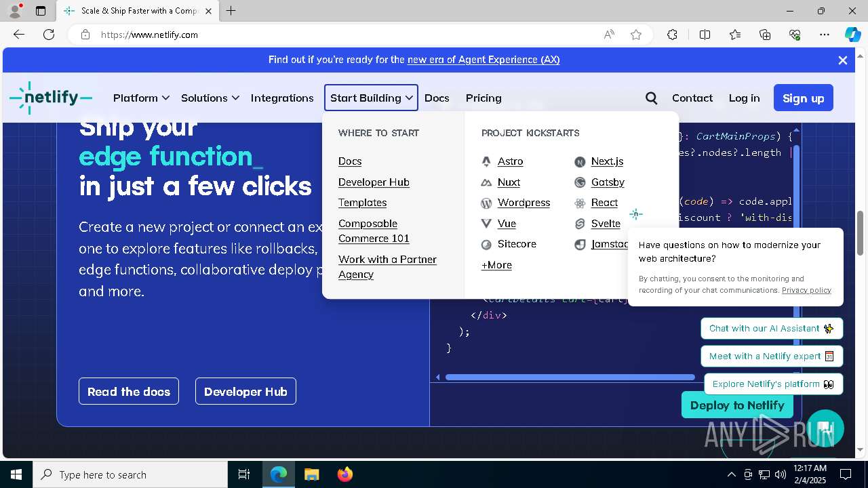Open a new browser tab
868x488 pixels.
231,11
